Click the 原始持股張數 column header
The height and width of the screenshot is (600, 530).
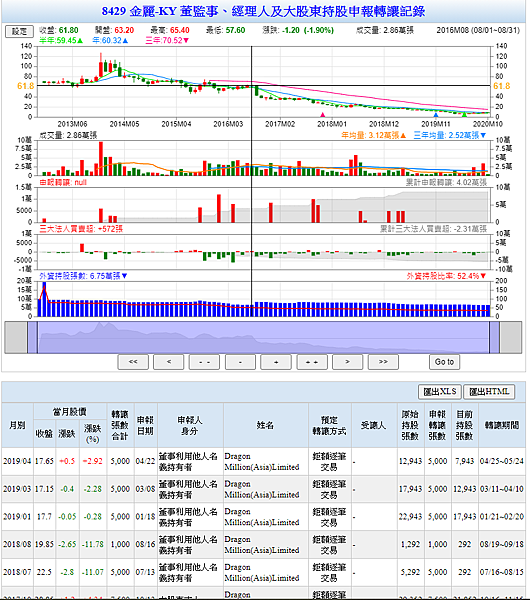tap(410, 425)
